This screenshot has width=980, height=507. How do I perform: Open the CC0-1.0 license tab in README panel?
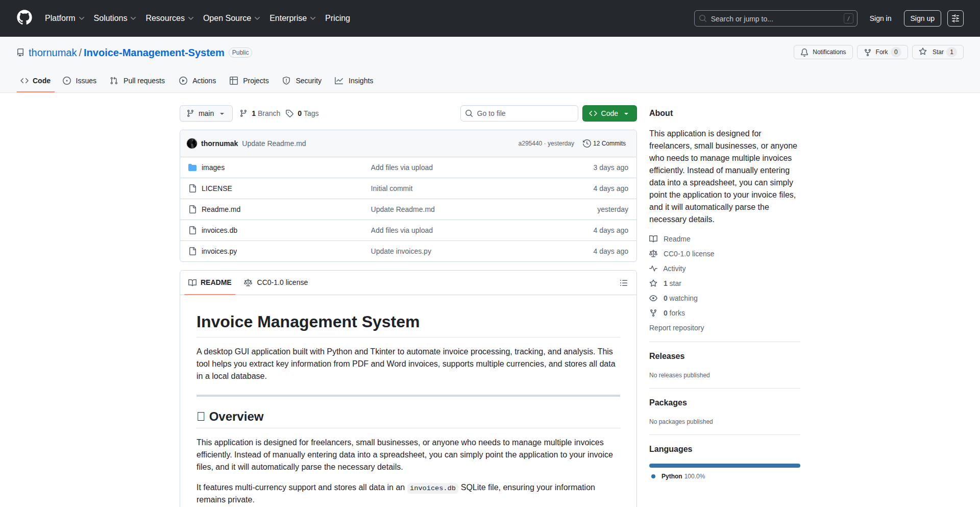click(x=276, y=282)
